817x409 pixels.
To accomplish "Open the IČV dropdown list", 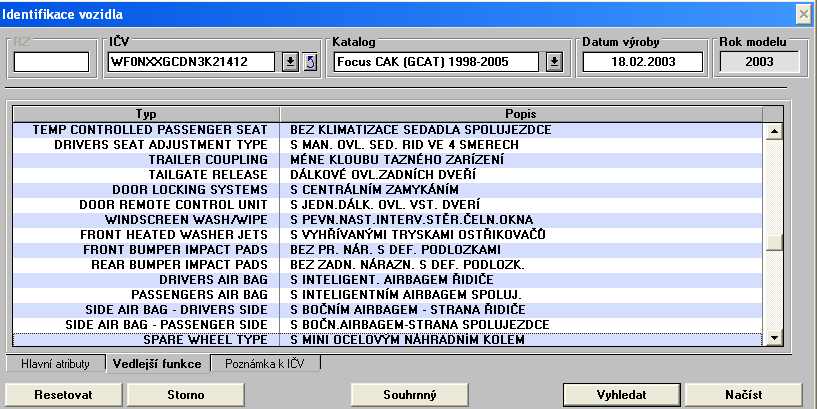I will point(290,62).
